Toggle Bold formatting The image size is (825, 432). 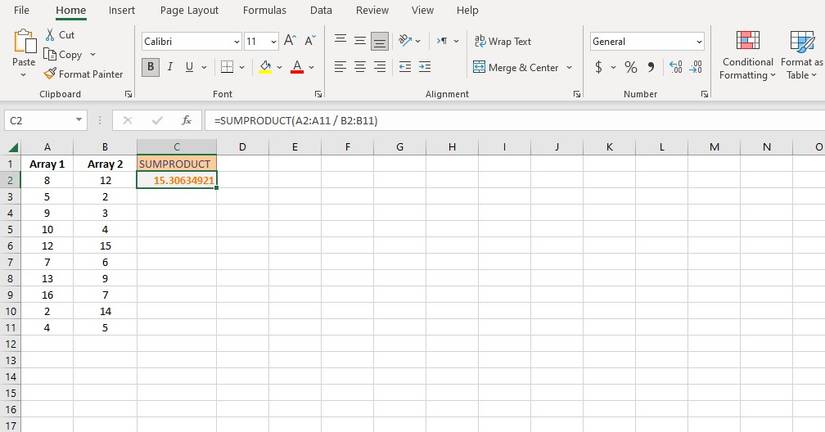[x=150, y=67]
